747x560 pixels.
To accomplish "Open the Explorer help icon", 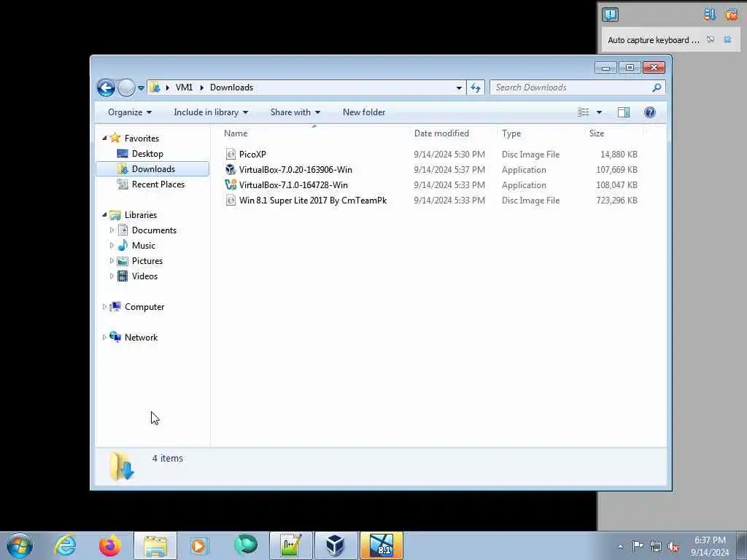I will [x=649, y=112].
